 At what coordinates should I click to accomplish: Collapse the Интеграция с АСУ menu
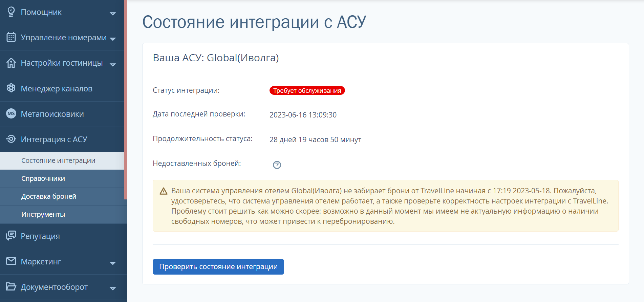[x=62, y=139]
